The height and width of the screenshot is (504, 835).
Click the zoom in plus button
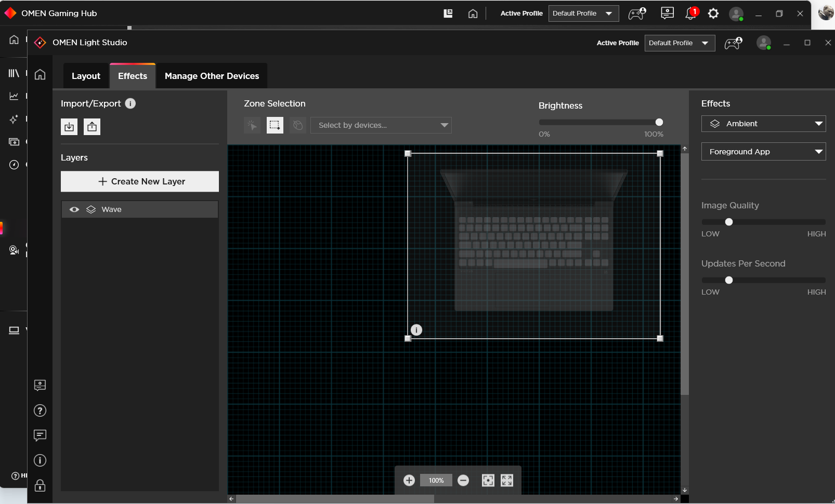(x=409, y=481)
